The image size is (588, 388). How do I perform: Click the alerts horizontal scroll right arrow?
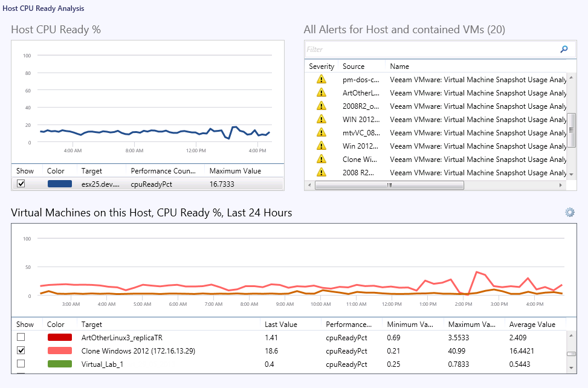(561, 185)
